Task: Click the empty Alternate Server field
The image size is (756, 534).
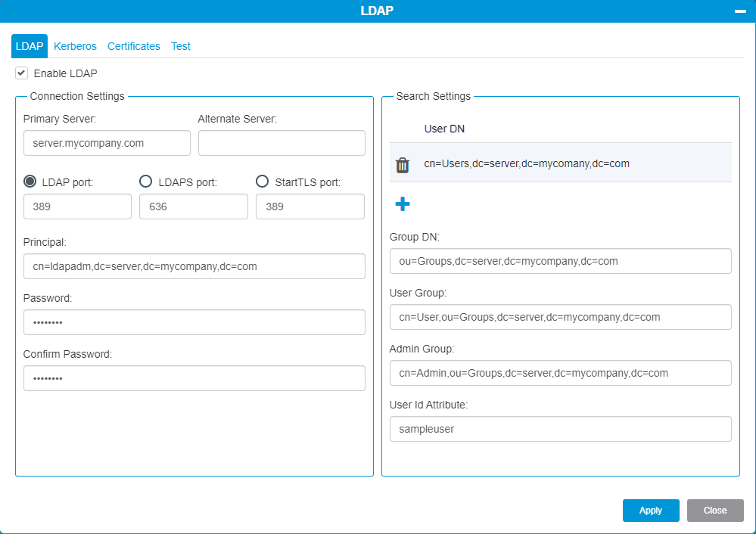Action: coord(281,142)
